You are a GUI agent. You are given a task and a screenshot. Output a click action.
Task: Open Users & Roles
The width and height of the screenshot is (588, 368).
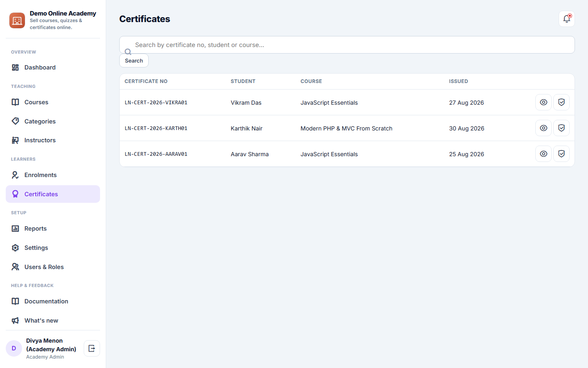click(x=53, y=267)
